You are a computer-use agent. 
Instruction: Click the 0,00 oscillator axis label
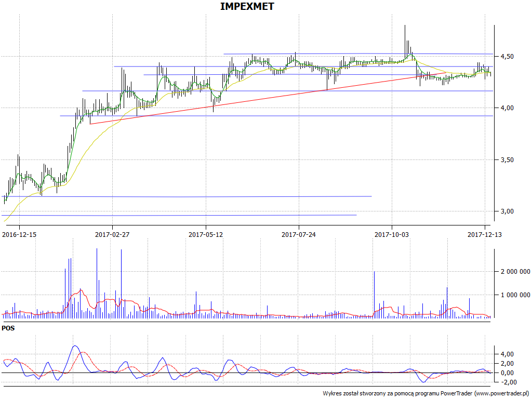click(x=507, y=373)
